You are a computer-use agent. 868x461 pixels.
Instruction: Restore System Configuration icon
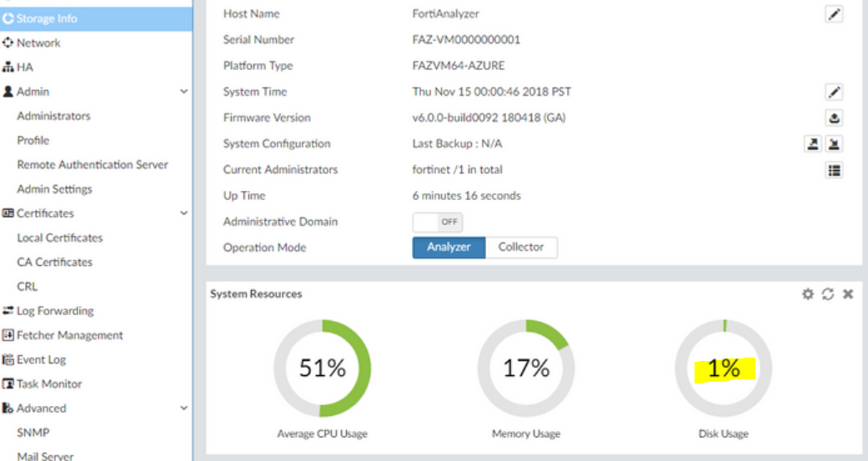(x=834, y=144)
